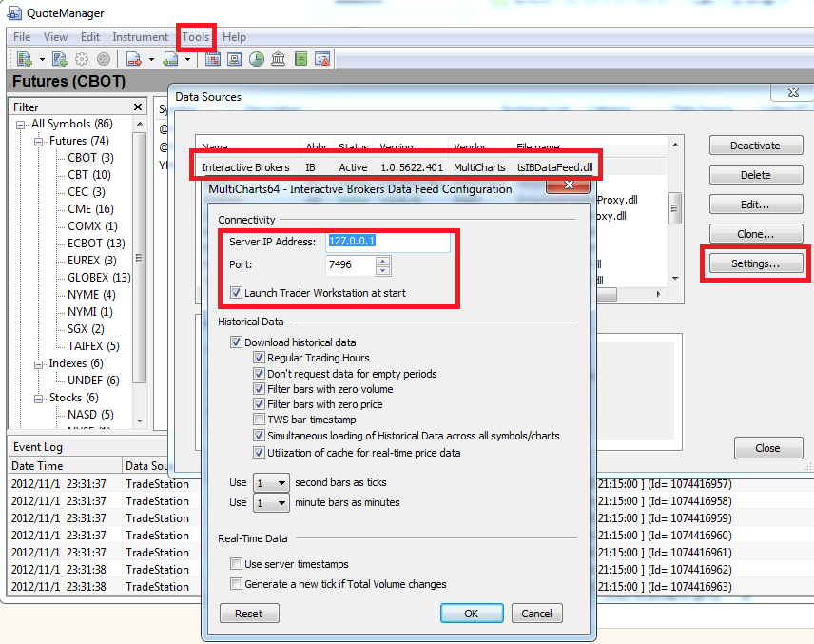Select GLOBEX (13) in the symbol tree
The width and height of the screenshot is (814, 644).
[99, 278]
